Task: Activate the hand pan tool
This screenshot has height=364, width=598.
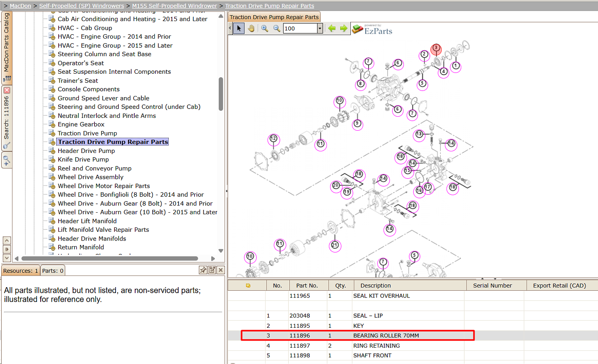Action: [251, 28]
